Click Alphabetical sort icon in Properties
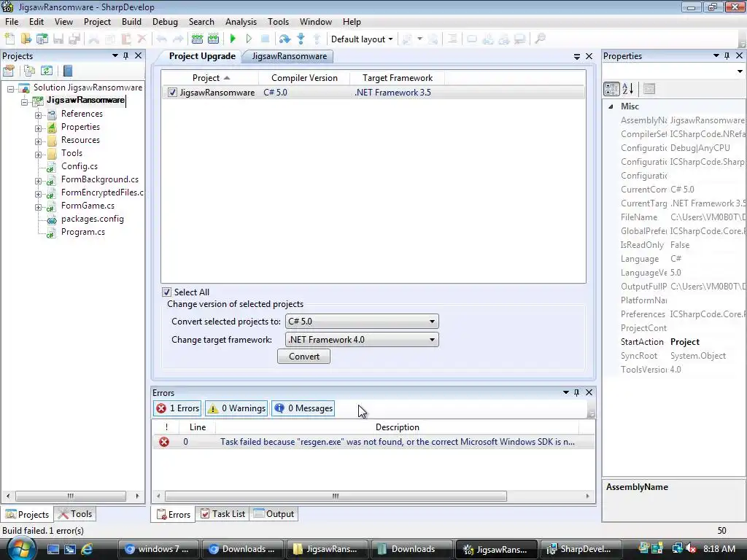The width and height of the screenshot is (747, 560). (x=628, y=89)
